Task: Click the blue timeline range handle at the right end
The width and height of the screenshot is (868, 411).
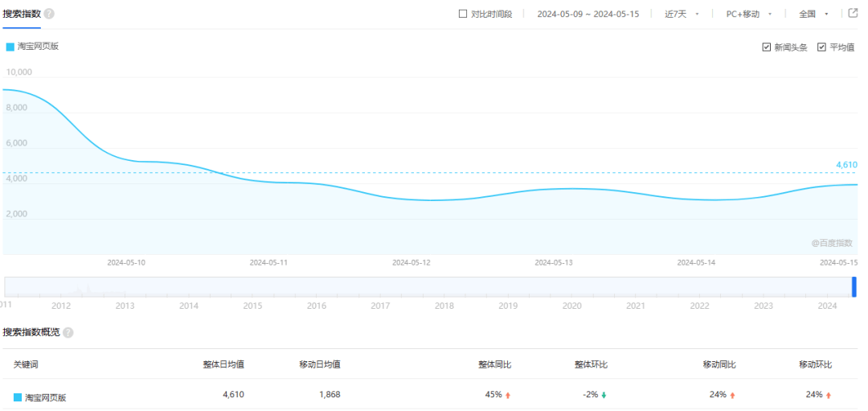Action: (x=854, y=286)
